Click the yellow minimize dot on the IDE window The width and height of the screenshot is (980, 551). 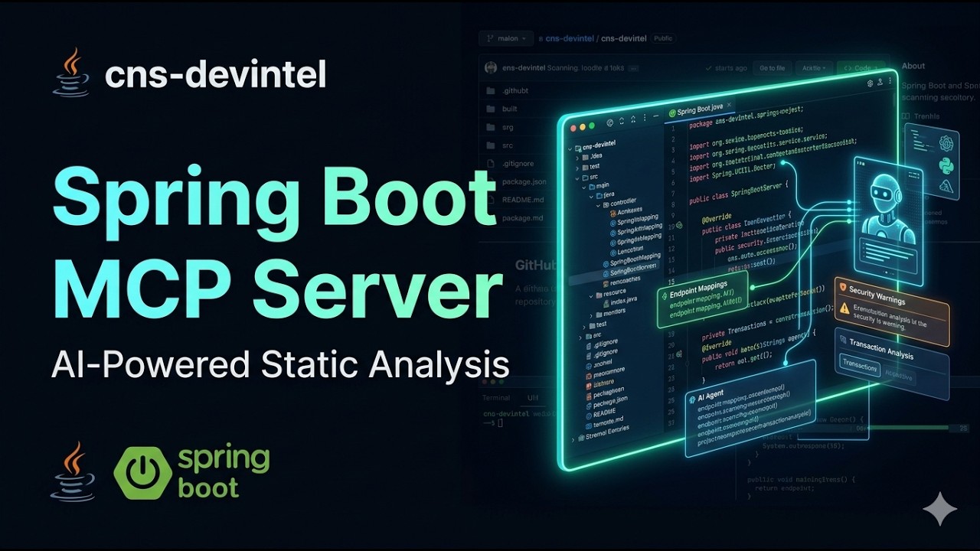pyautogui.click(x=581, y=126)
